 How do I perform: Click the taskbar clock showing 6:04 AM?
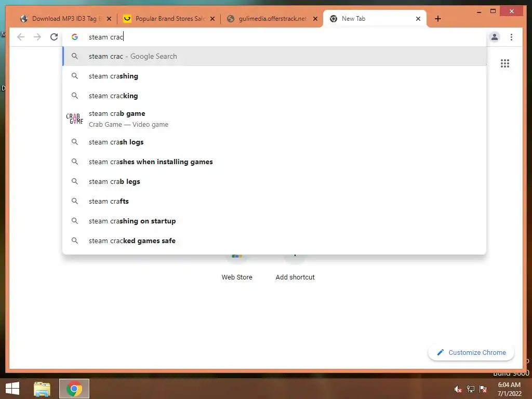click(509, 389)
